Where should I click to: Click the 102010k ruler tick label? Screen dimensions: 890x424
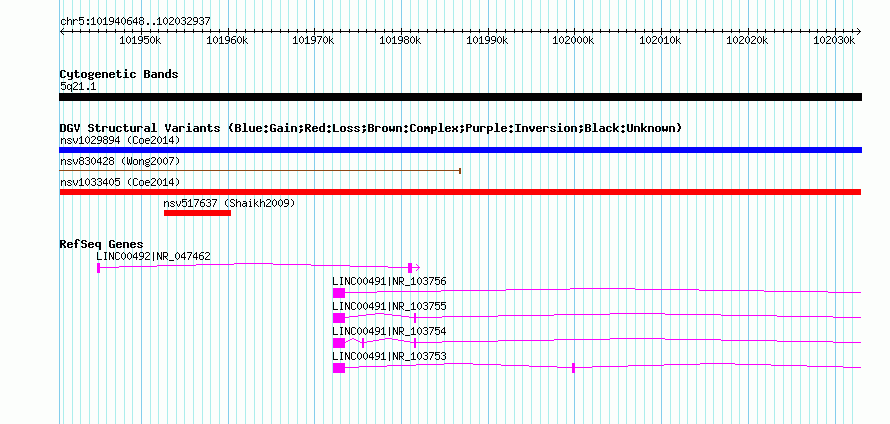(x=660, y=40)
